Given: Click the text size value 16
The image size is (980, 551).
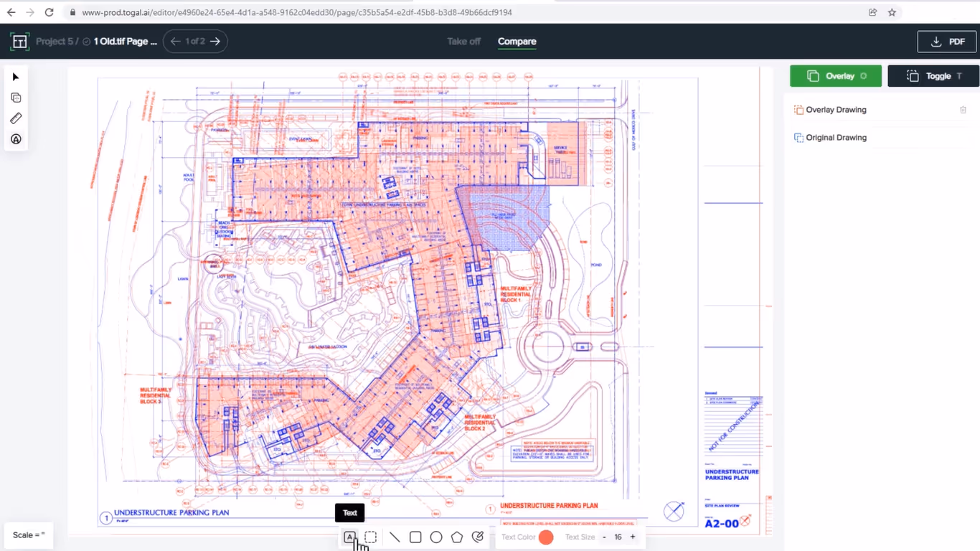Looking at the screenshot, I should [618, 537].
